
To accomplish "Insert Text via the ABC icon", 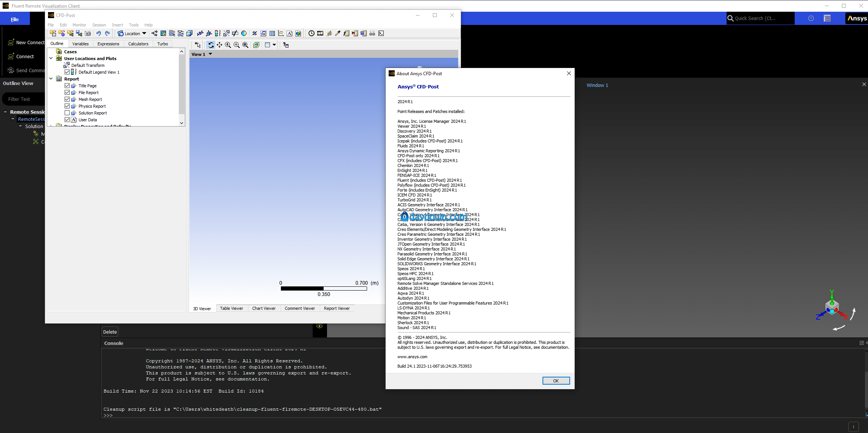I will 200,33.
